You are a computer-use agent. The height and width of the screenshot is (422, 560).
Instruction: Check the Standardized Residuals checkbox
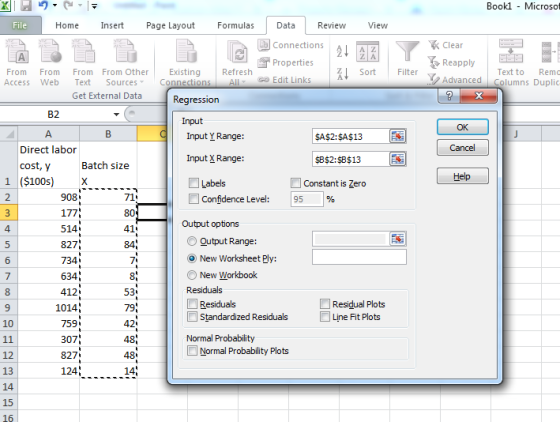coord(192,317)
